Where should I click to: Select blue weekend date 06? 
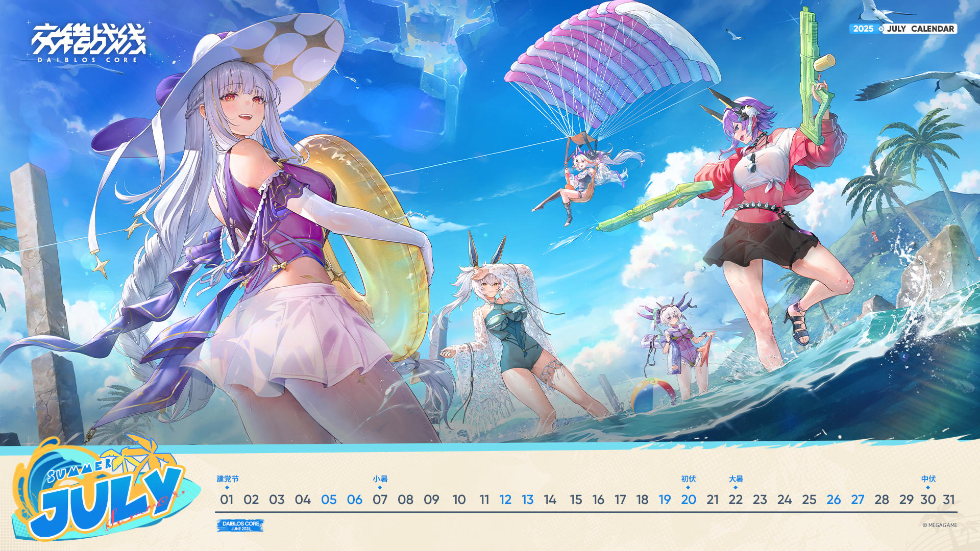click(x=355, y=499)
